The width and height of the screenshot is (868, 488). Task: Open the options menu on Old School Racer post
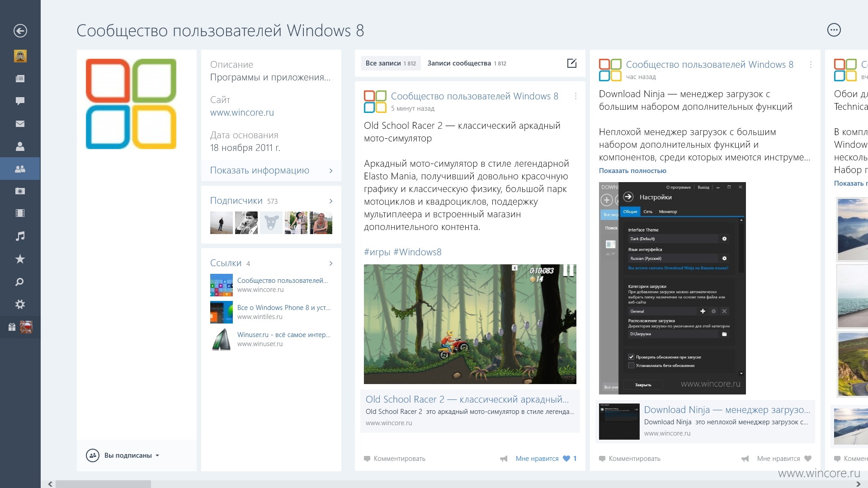pos(576,96)
